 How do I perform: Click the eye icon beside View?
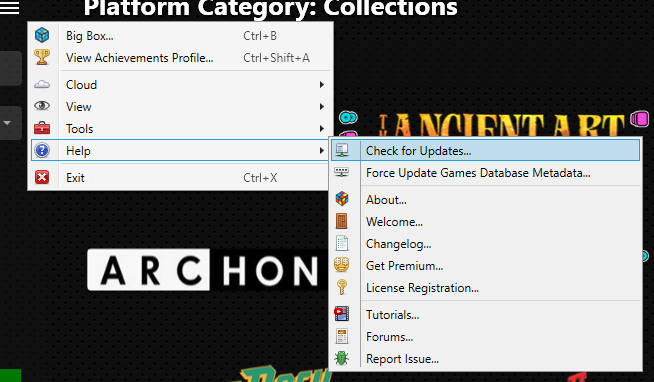[x=42, y=106]
